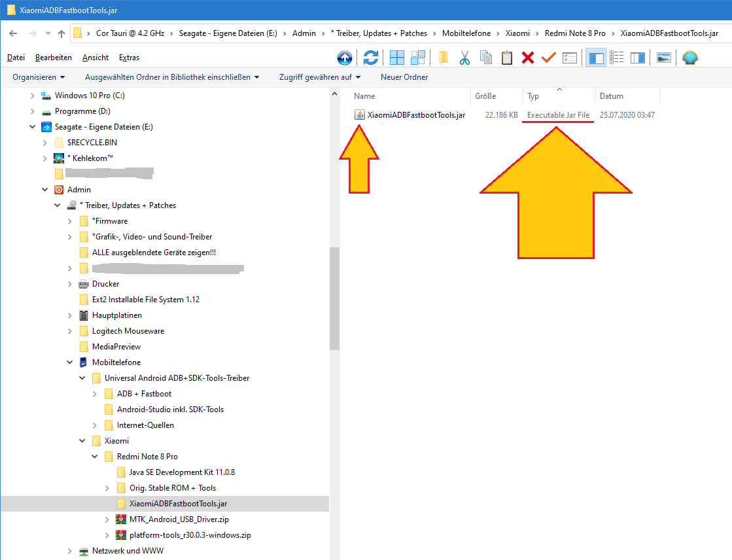This screenshot has width=732, height=560.
Task: Go back with the left arrow
Action: click(x=13, y=33)
